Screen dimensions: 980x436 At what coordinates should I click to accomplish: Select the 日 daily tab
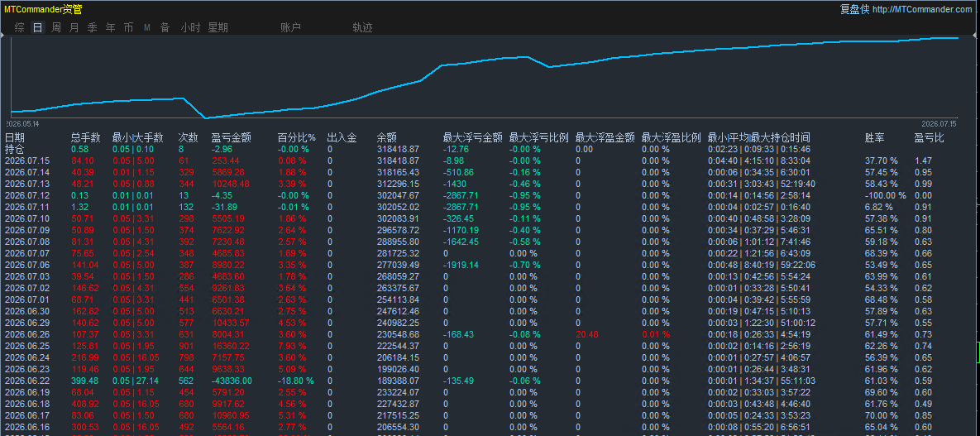(x=38, y=27)
